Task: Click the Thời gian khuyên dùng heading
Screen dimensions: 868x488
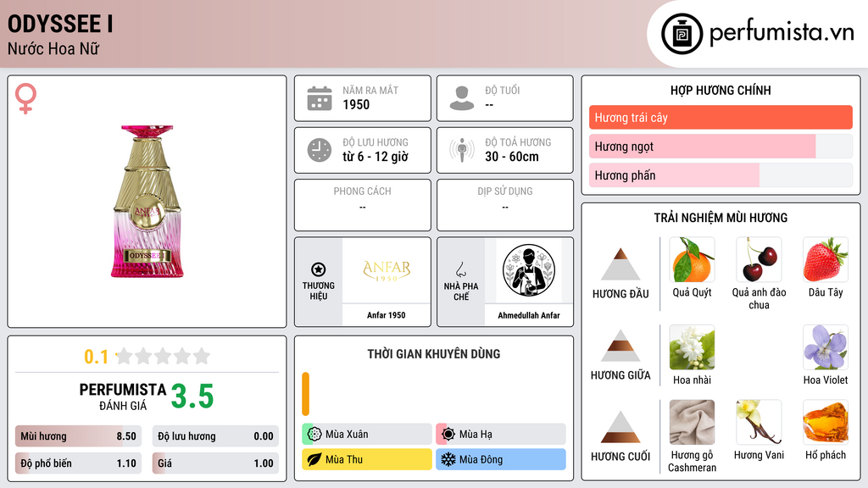Action: coord(434,353)
